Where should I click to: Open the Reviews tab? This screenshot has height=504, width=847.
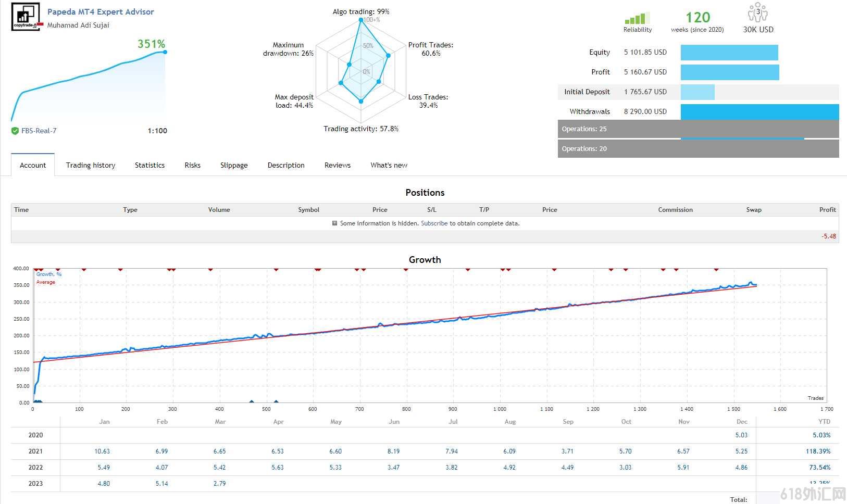338,165
